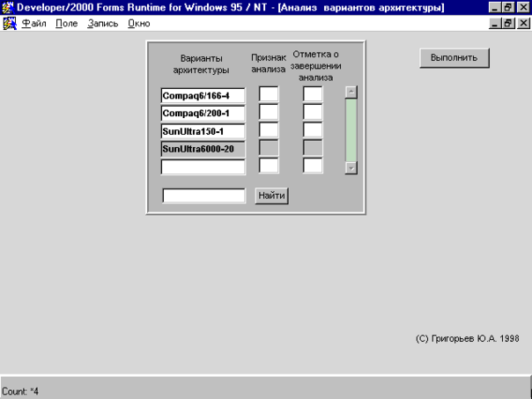Click the Признак анализа column header
532x399 pixels.
tap(269, 63)
